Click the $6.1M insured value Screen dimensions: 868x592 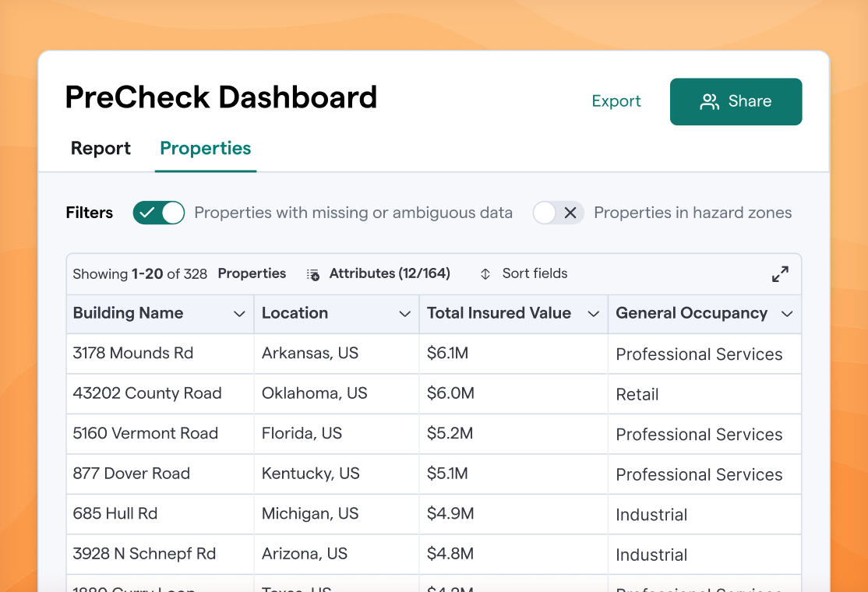click(447, 353)
